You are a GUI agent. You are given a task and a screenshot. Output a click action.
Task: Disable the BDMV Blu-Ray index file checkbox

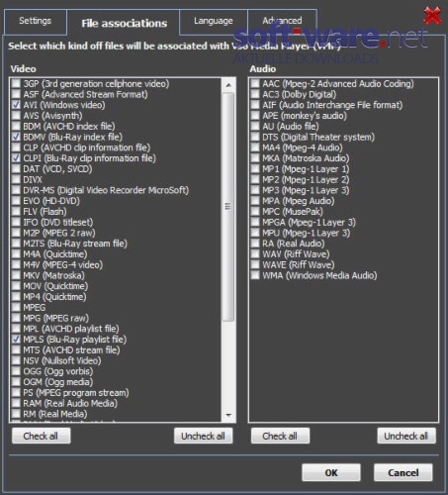pos(16,137)
